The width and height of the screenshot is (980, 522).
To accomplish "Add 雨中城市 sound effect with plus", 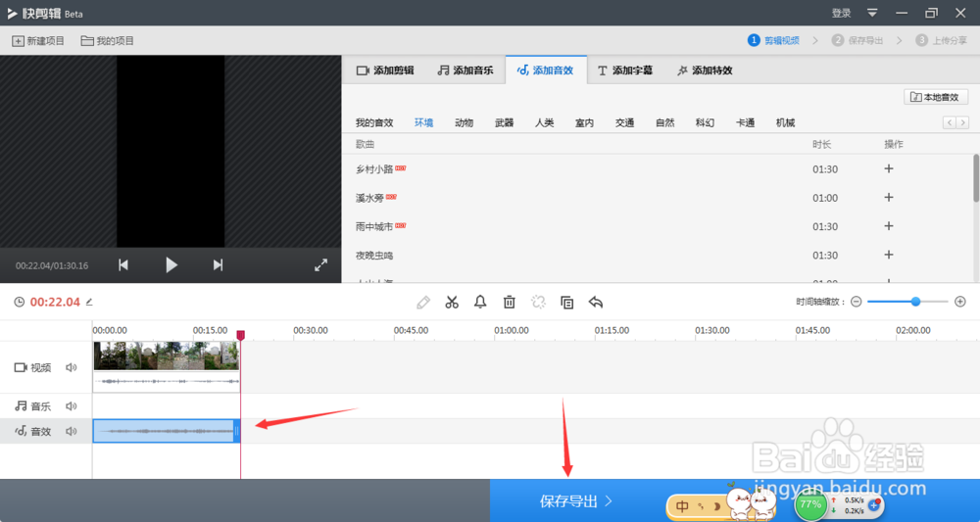I will click(x=889, y=226).
